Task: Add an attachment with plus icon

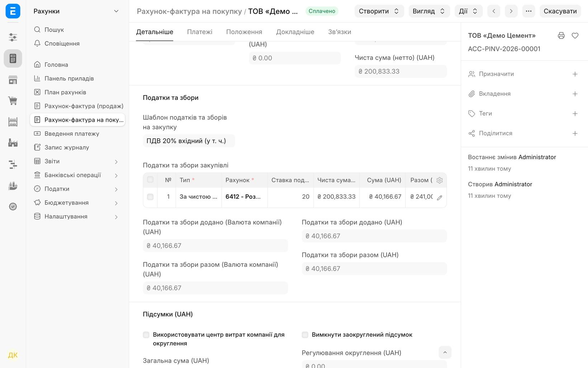Action: [575, 94]
